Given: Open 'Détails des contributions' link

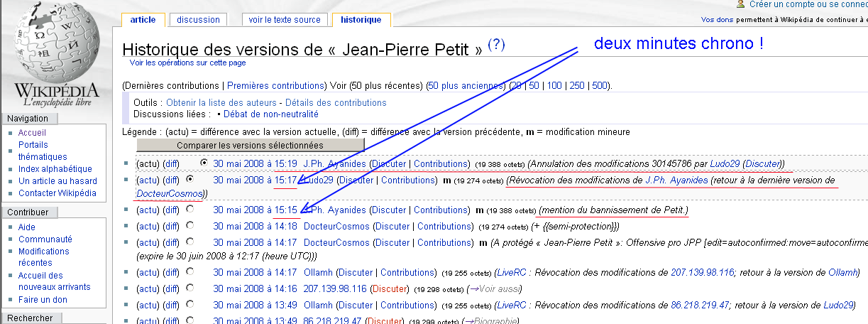Looking at the screenshot, I should 335,103.
